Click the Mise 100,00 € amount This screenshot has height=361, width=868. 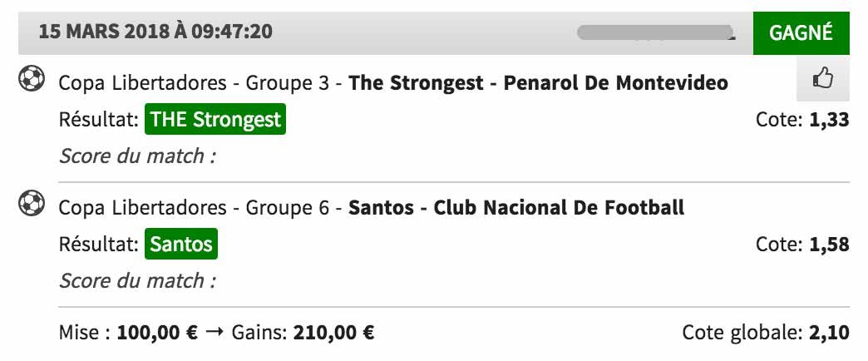pyautogui.click(x=157, y=333)
